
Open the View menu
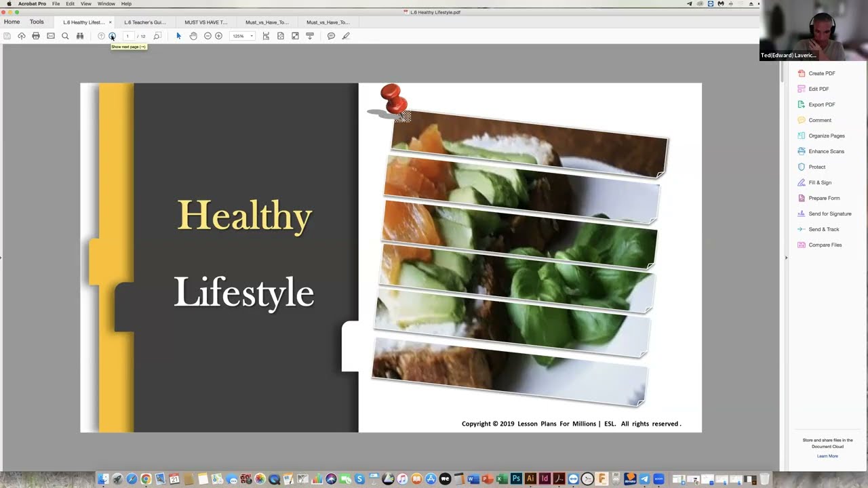(x=86, y=4)
